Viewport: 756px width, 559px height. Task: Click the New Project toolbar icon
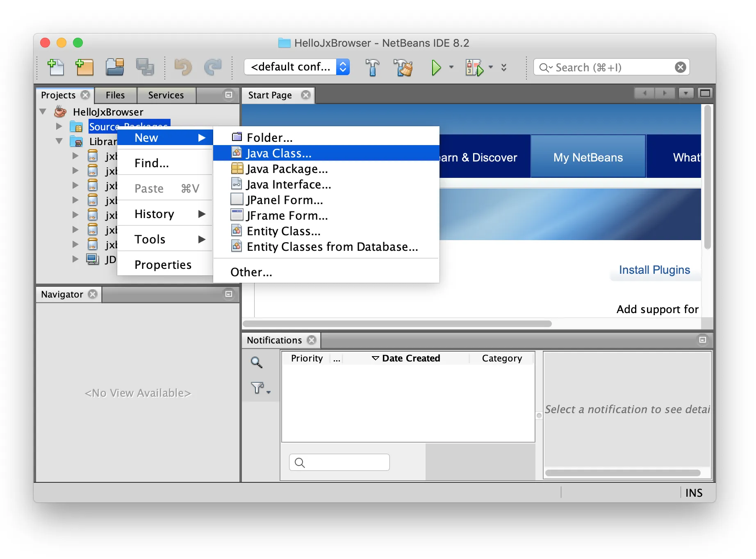tap(85, 67)
